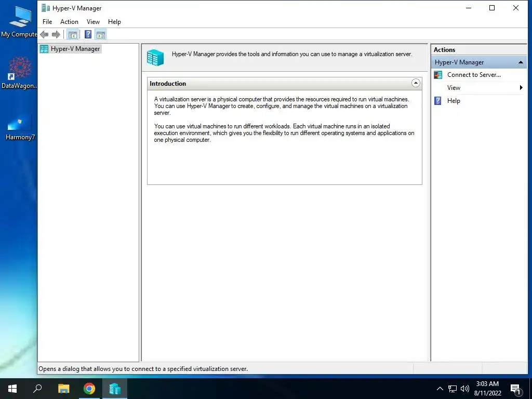Image resolution: width=532 pixels, height=399 pixels.
Task: Click the Help icon in Actions pane
Action: pyautogui.click(x=438, y=101)
